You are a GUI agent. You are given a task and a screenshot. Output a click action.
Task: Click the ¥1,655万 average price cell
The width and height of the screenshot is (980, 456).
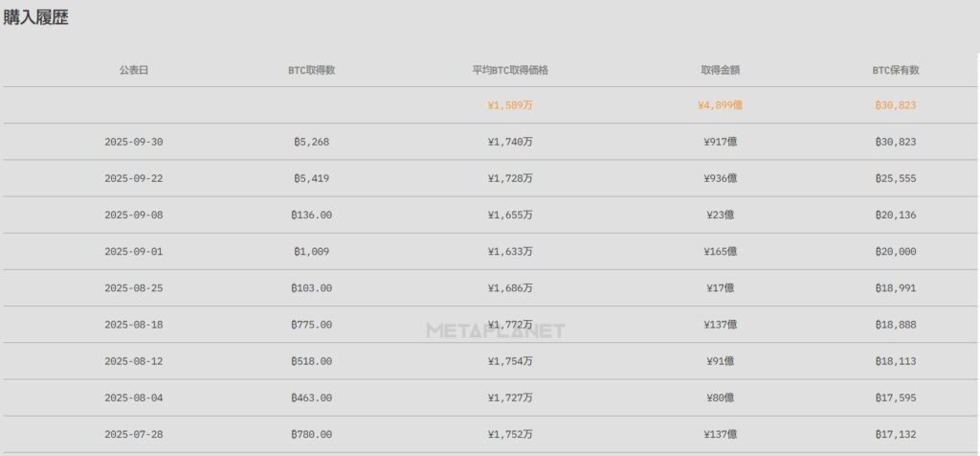click(x=510, y=215)
